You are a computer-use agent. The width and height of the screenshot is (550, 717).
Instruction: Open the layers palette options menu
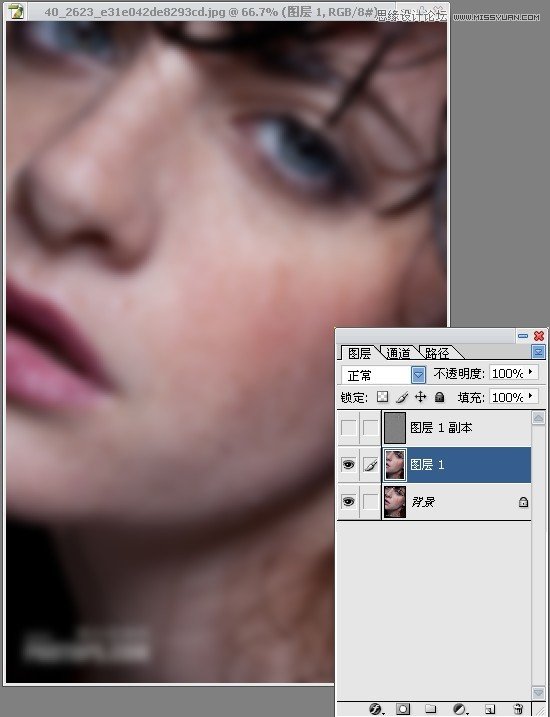click(x=539, y=352)
